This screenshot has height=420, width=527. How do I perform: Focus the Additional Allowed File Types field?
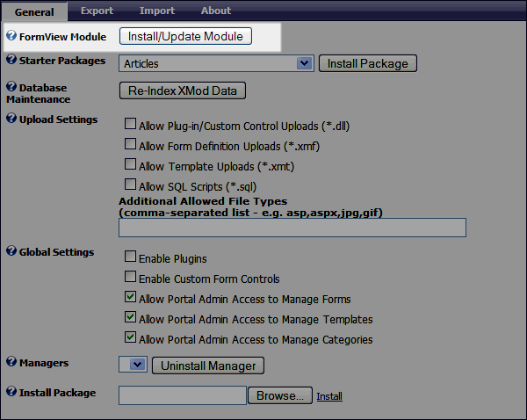(x=292, y=228)
